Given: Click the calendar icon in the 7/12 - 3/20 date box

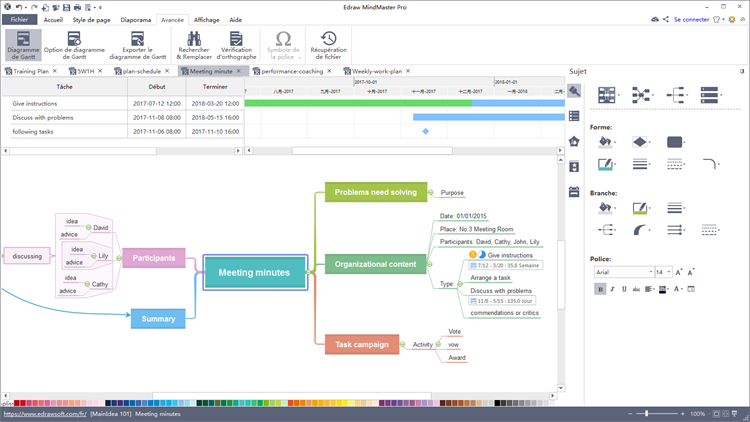Looking at the screenshot, I should (473, 265).
